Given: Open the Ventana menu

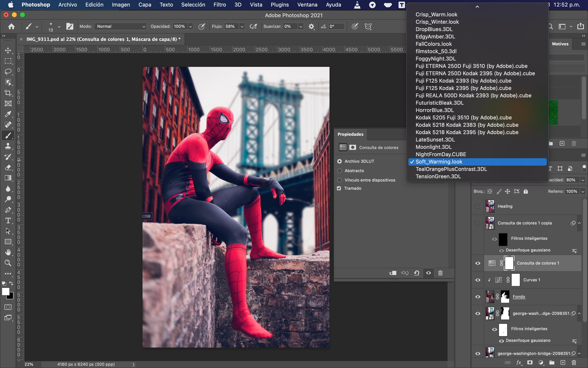Looking at the screenshot, I should 307,5.
